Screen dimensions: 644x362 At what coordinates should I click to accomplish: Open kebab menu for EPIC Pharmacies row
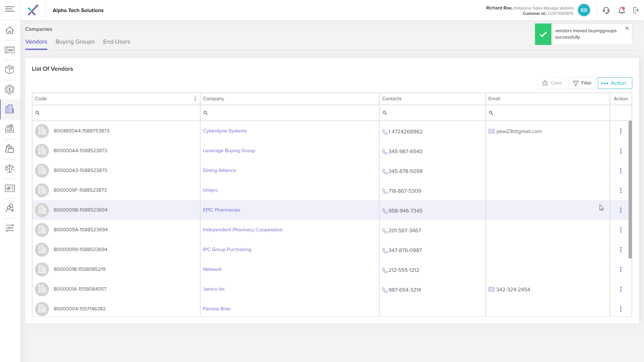(621, 210)
